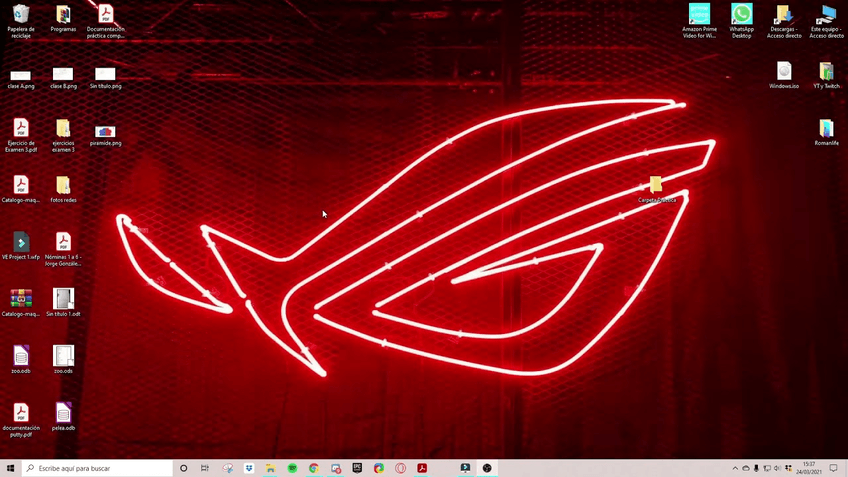This screenshot has width=848, height=477.
Task: Open the Papelera de reciclaje icon
Action: tap(21, 21)
